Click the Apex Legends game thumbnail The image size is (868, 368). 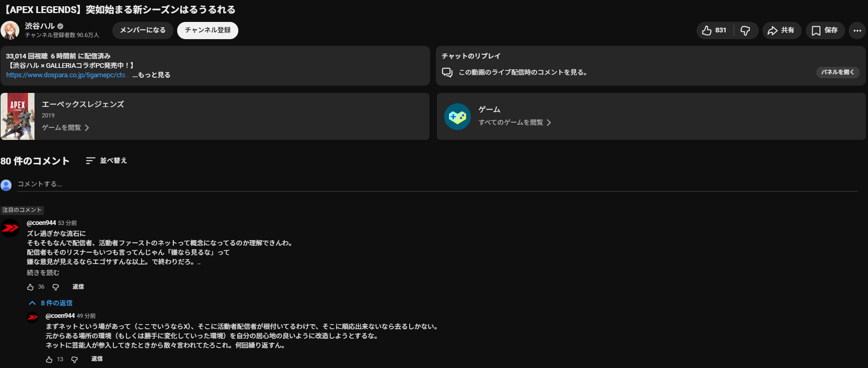tap(18, 116)
